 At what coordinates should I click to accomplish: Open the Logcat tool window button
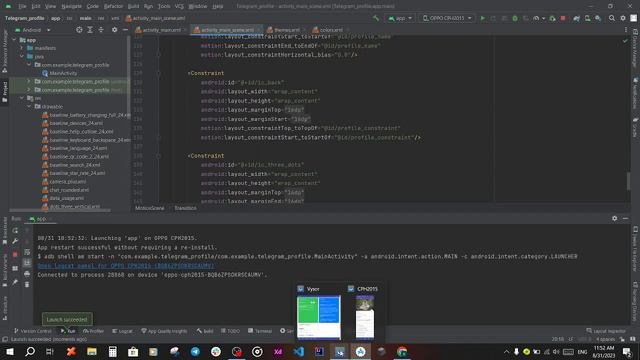[122, 331]
